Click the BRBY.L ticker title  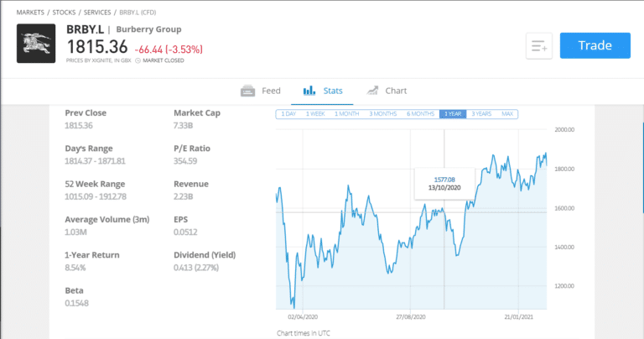pos(85,29)
